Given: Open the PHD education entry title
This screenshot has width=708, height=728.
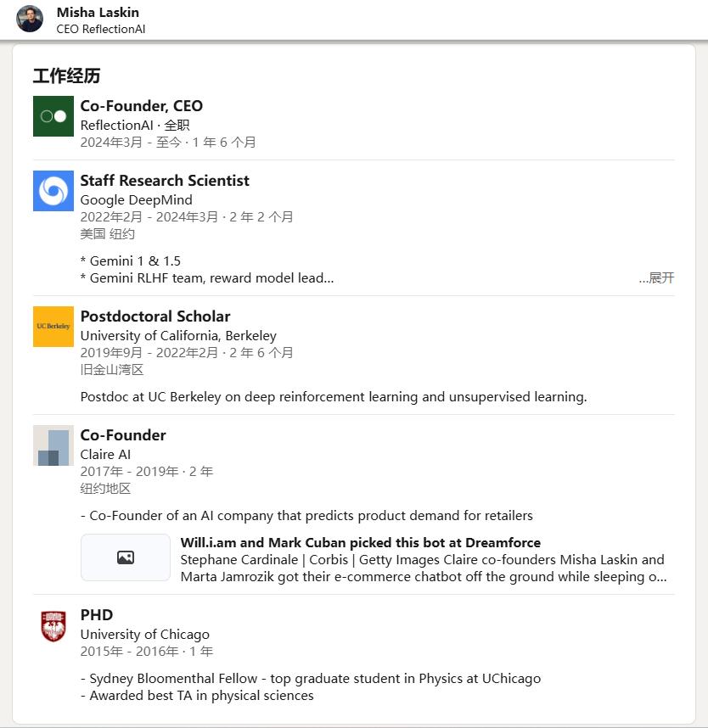Looking at the screenshot, I should tap(97, 615).
